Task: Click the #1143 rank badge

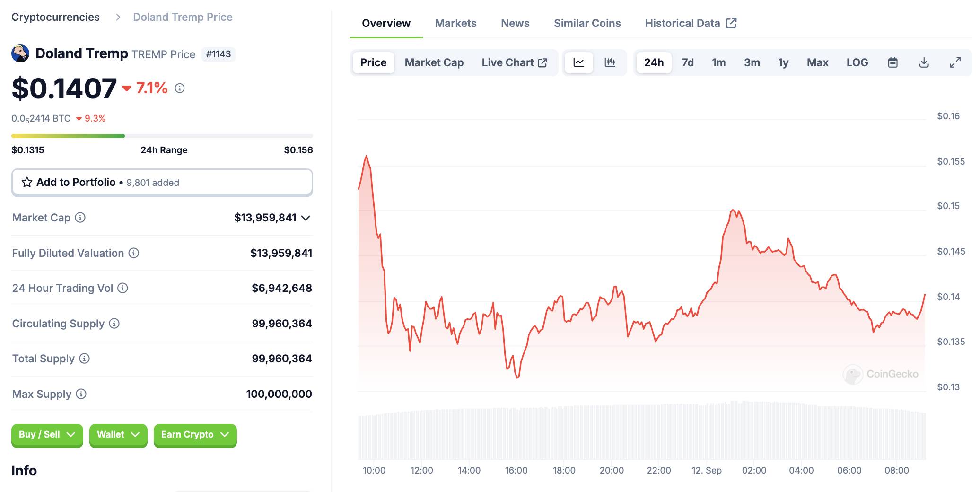Action: click(219, 54)
